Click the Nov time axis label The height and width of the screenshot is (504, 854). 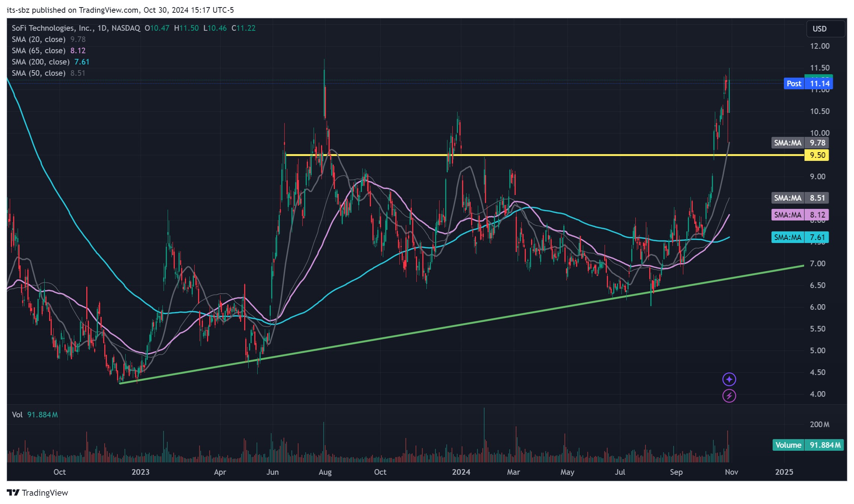tap(731, 472)
